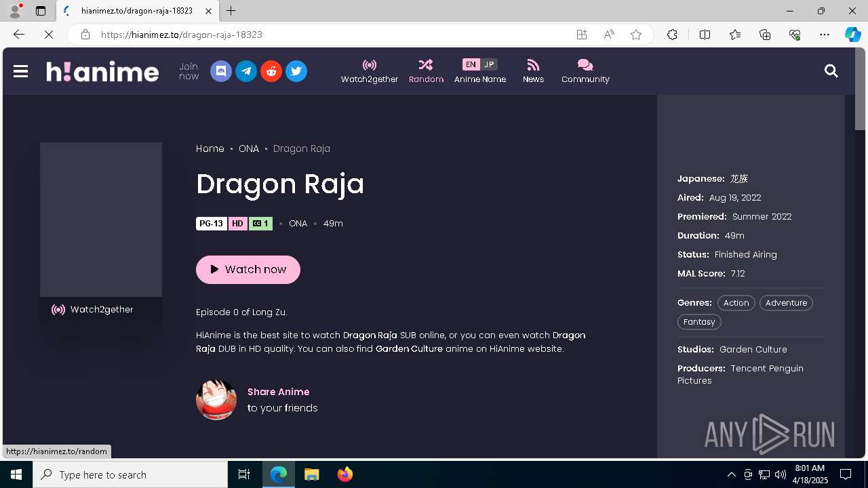
Task: Toggle Split screen view
Action: coord(705,35)
